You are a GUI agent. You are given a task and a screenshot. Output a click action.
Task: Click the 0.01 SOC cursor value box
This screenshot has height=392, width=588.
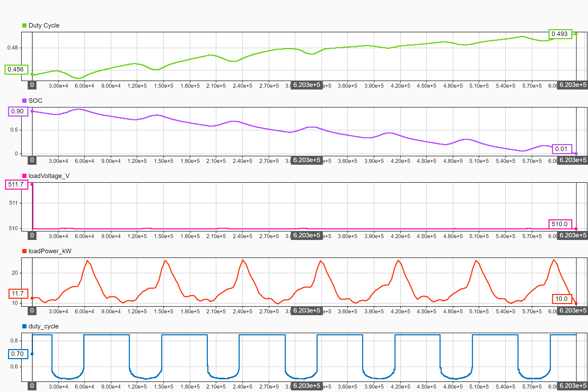pos(562,149)
